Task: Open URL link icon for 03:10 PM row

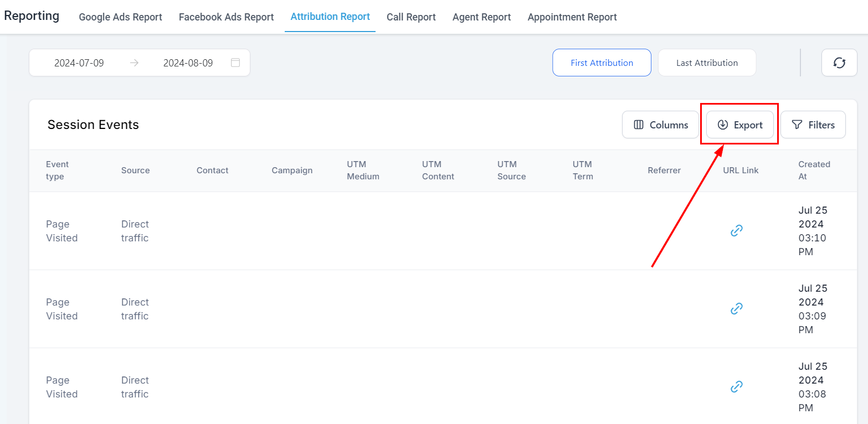Action: click(736, 231)
